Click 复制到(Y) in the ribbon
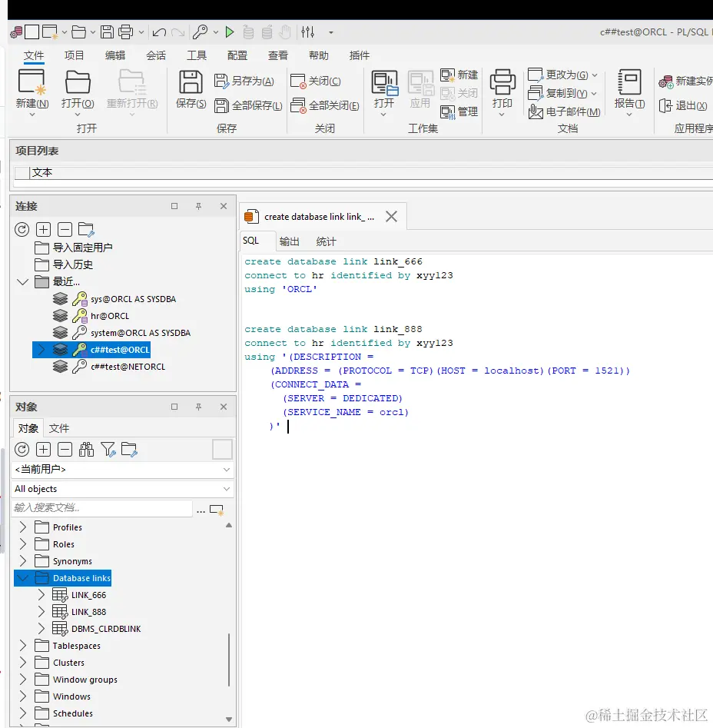Viewport: 713px width, 728px height. (562, 93)
